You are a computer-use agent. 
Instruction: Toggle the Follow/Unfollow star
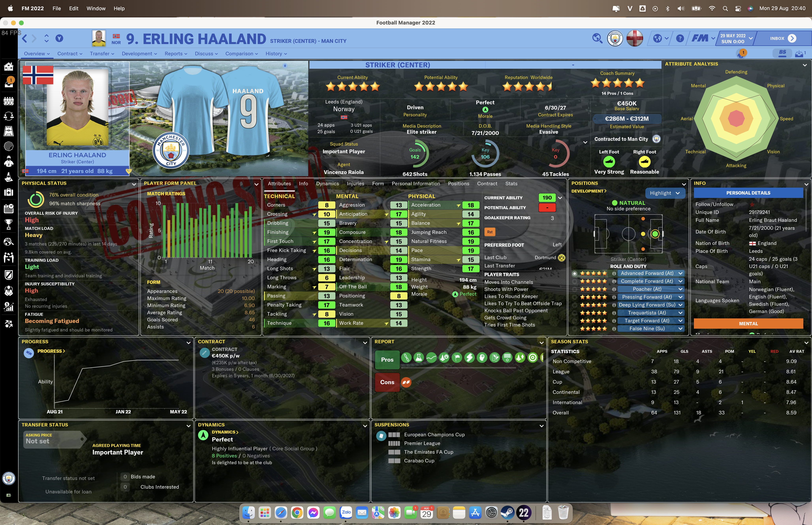752,204
